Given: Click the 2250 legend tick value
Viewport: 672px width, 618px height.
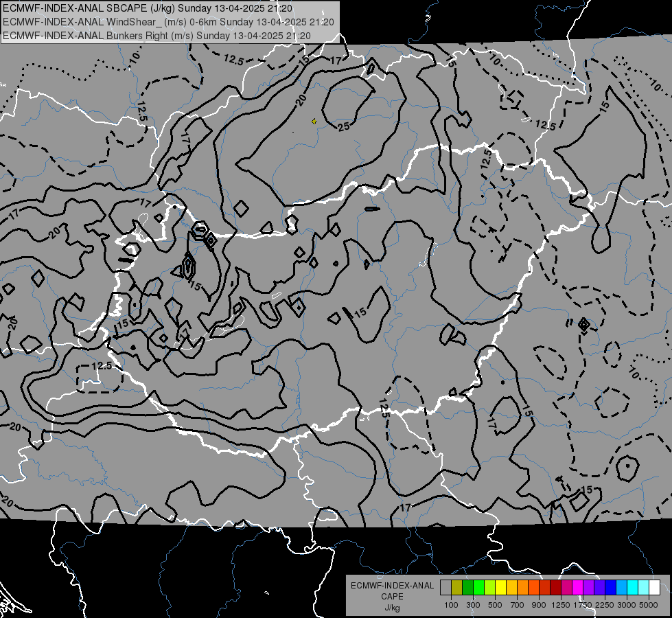Looking at the screenshot, I should (605, 605).
